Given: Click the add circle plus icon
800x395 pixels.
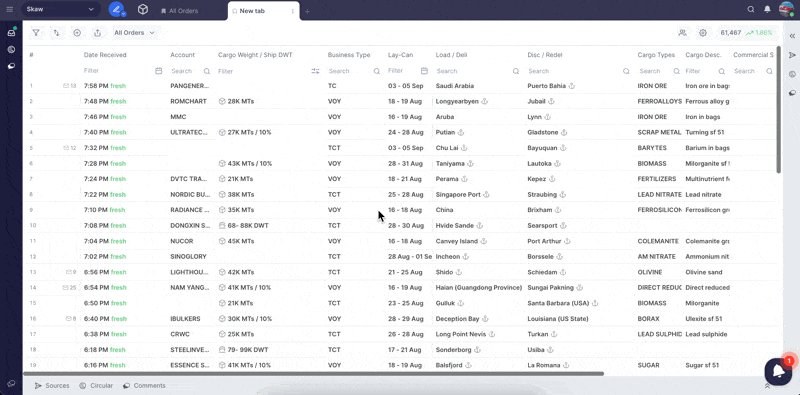Looking at the screenshot, I should [x=77, y=33].
